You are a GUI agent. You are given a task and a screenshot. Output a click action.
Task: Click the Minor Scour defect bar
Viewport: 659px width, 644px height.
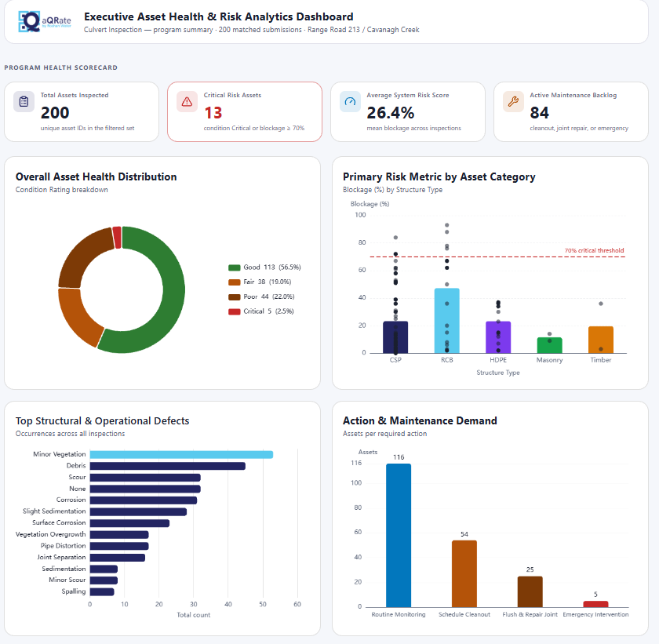click(104, 580)
